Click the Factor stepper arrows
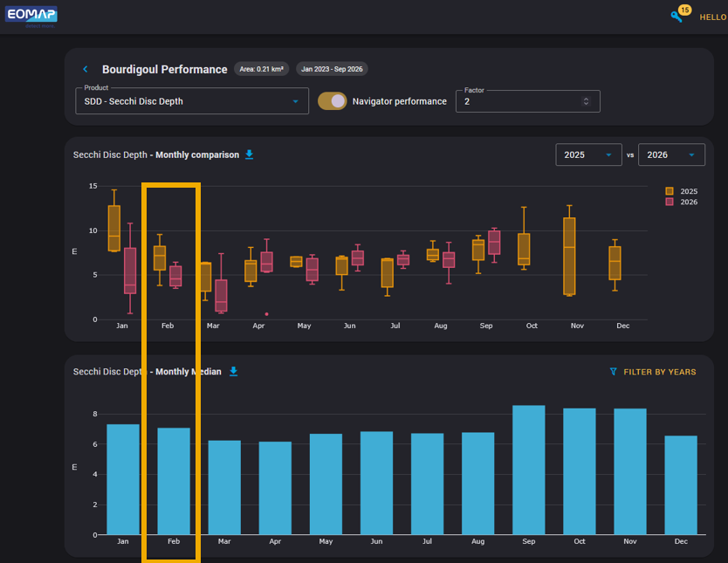Screen dimensions: 728x563 point(586,101)
